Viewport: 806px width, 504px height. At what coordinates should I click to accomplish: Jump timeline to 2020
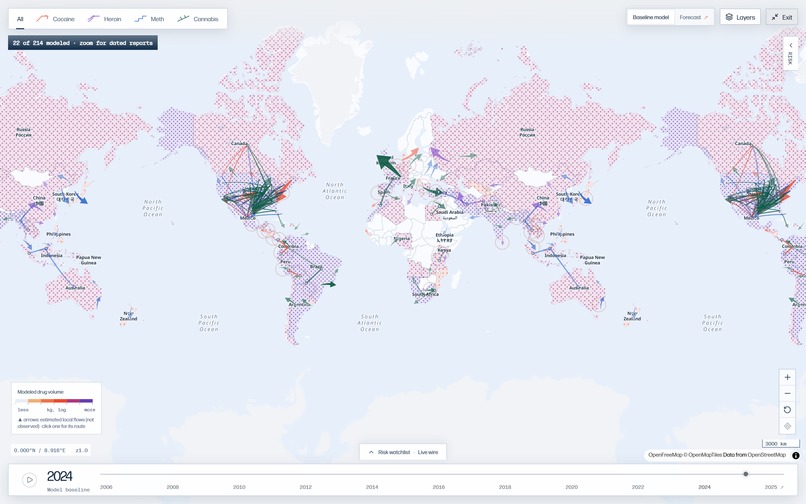coord(572,487)
